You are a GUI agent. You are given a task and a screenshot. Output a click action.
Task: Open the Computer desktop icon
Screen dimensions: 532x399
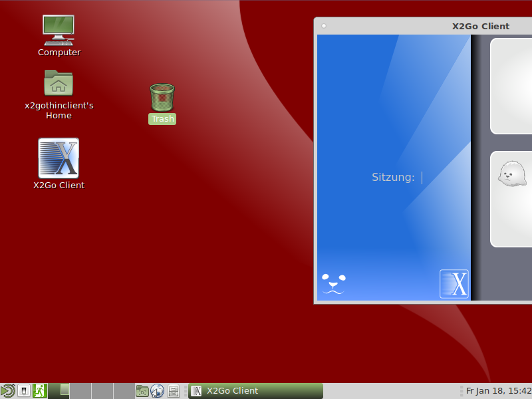coord(59,35)
